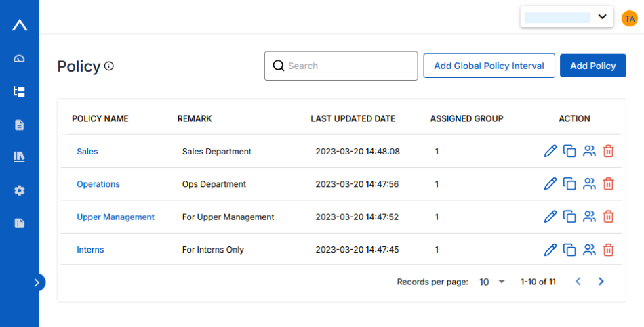Click the edit pencil icon for Sales policy

550,151
